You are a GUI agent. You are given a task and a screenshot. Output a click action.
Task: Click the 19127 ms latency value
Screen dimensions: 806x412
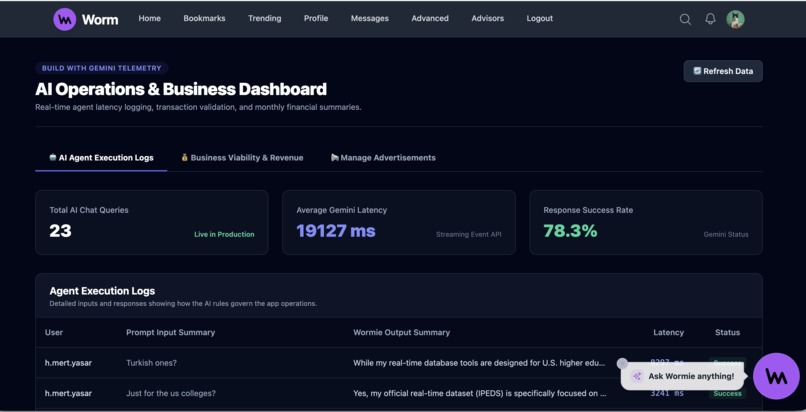(336, 231)
